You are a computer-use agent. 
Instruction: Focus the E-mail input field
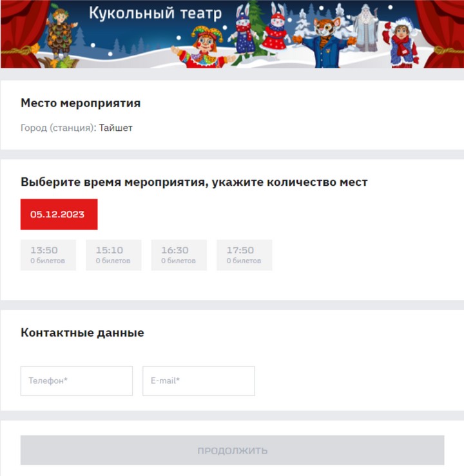point(198,381)
